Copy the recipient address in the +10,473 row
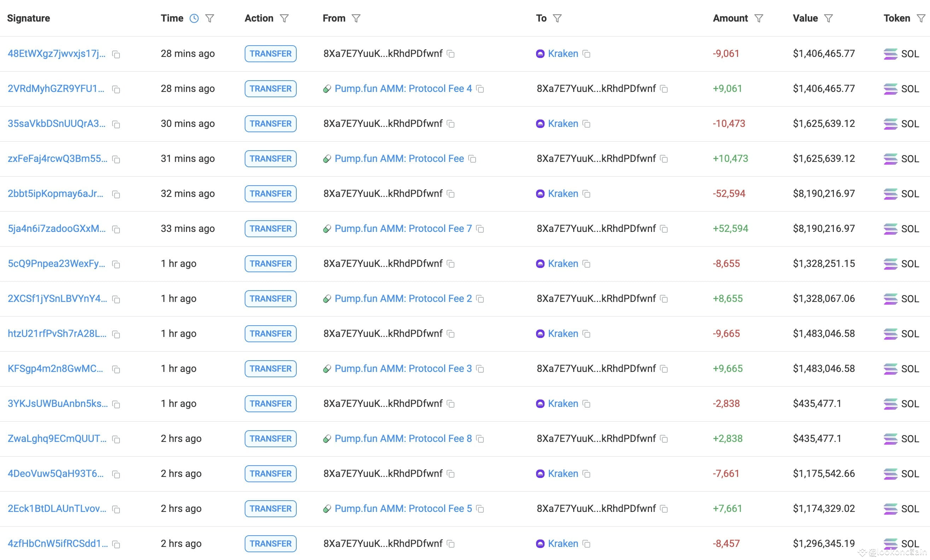Screen dimensions: 930x560 pos(664,159)
